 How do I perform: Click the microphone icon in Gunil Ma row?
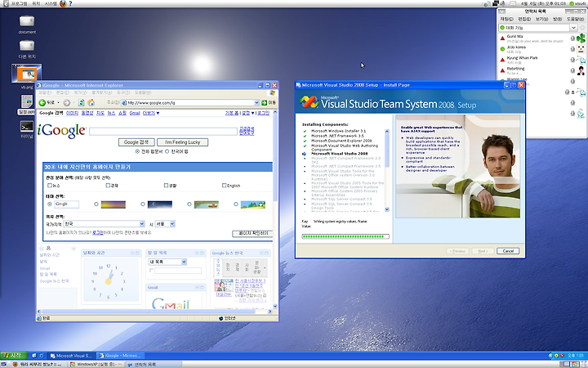(x=572, y=38)
